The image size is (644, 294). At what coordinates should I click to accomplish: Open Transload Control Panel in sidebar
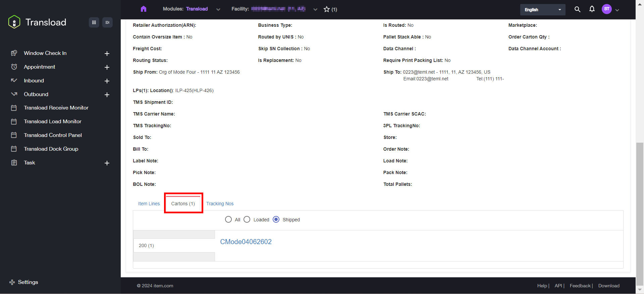tap(53, 135)
